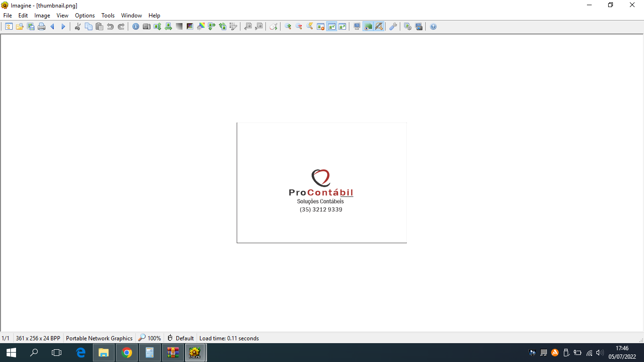Screen dimensions: 644x362
Task: Click the Copy icon
Action: point(89,27)
